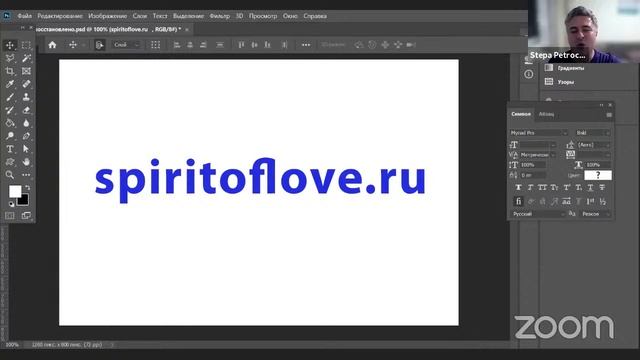The height and width of the screenshot is (360, 640).
Task: Align right edges in options bar
Action: 203,45
